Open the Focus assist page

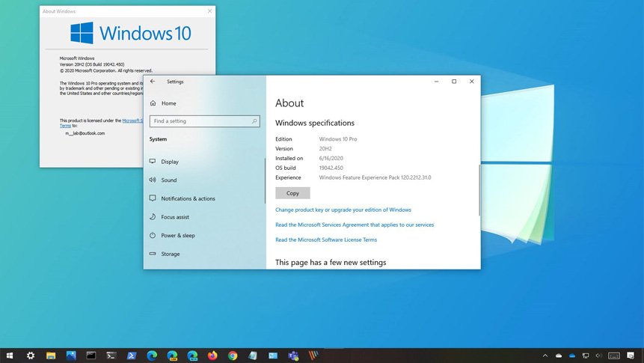(175, 217)
